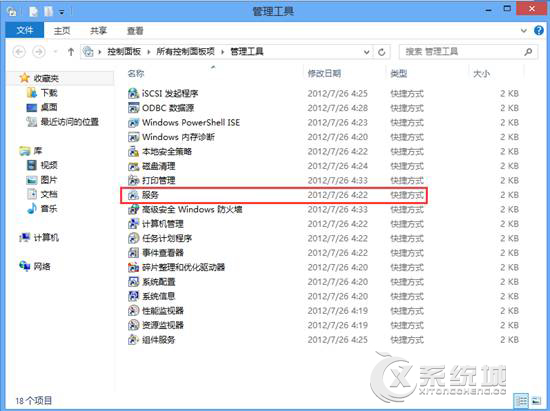550x411 pixels.
Task: Click the 快捷方式 type cell of 组件服务
Action: coord(407,340)
